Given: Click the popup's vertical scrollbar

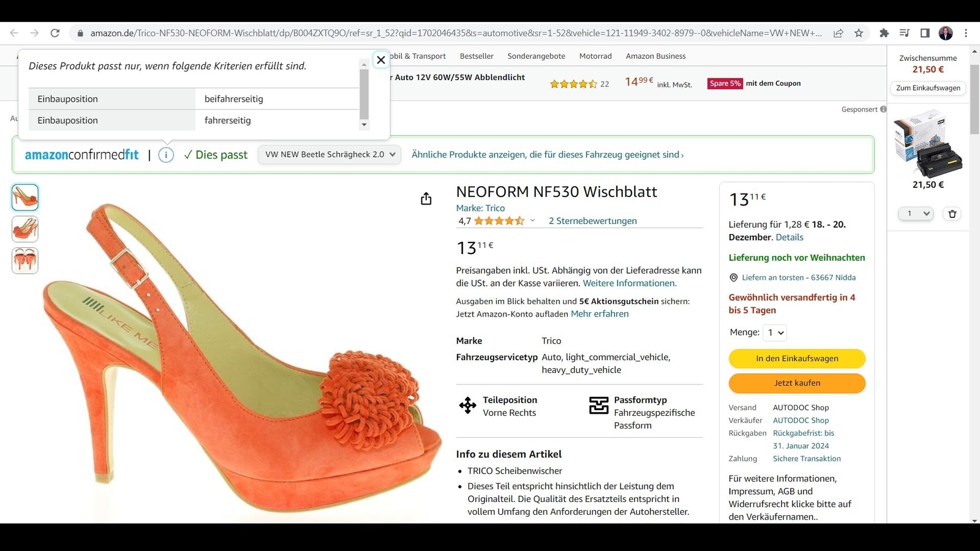Looking at the screenshot, I should pos(364,95).
